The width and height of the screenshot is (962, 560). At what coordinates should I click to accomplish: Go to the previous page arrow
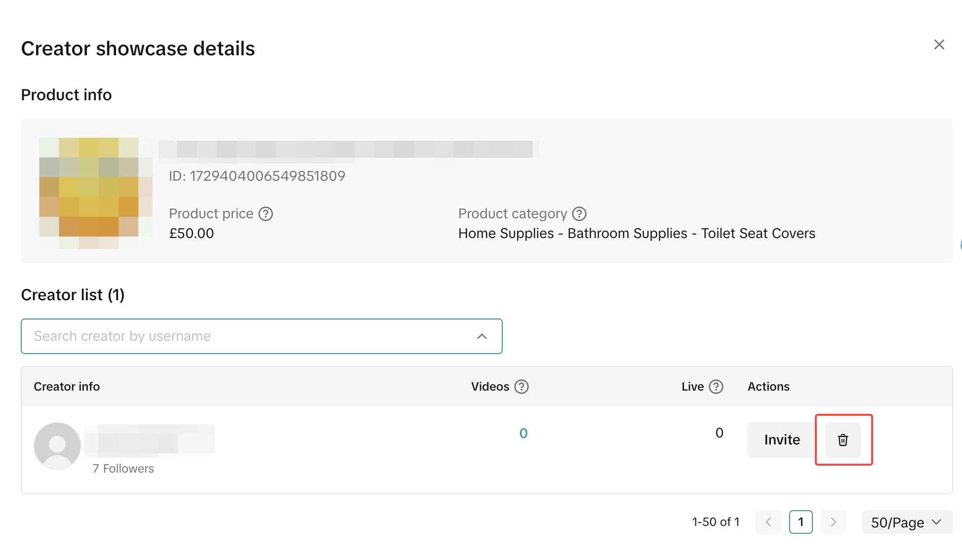768,522
